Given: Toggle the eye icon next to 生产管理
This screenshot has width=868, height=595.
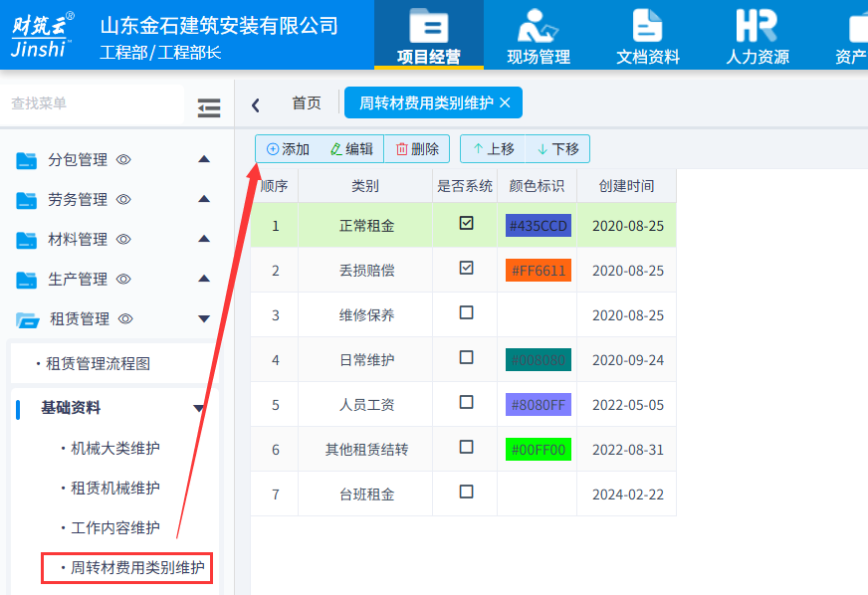Looking at the screenshot, I should [123, 280].
